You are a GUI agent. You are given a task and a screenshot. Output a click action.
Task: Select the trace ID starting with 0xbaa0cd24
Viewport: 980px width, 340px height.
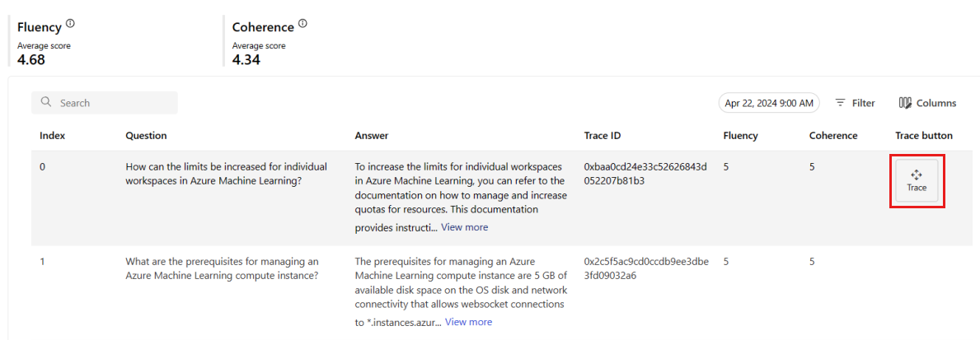point(645,174)
